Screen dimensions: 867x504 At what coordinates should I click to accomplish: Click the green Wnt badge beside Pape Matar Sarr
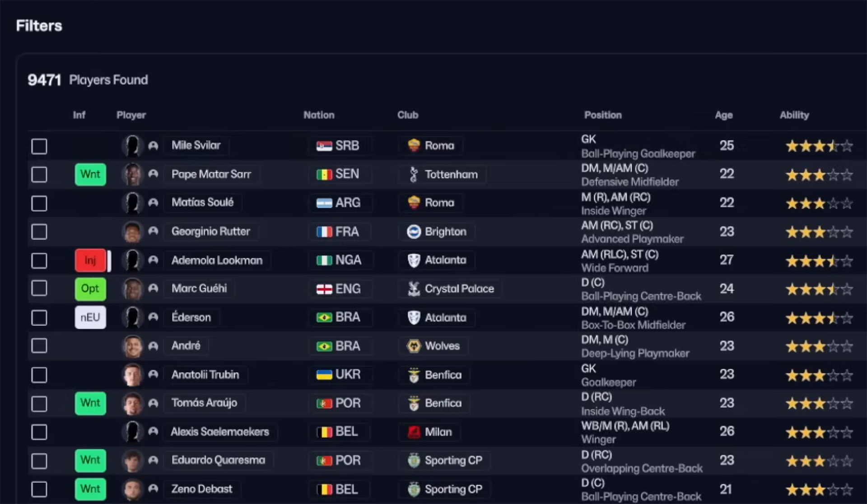click(x=90, y=174)
